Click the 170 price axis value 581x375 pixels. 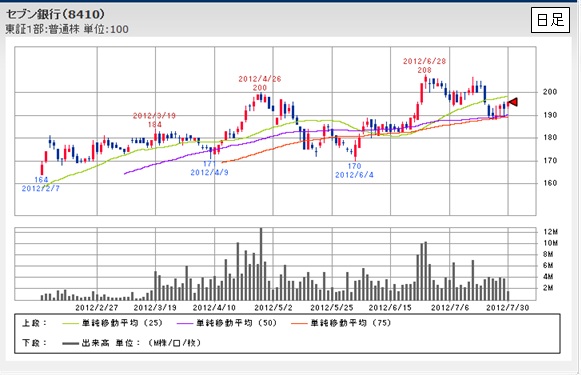pyautogui.click(x=550, y=161)
